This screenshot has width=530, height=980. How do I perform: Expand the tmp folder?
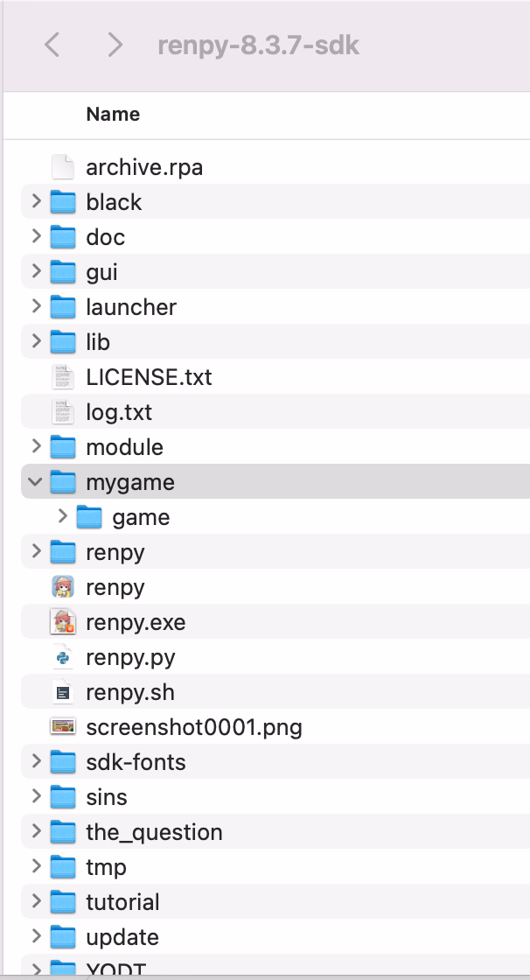(x=36, y=866)
